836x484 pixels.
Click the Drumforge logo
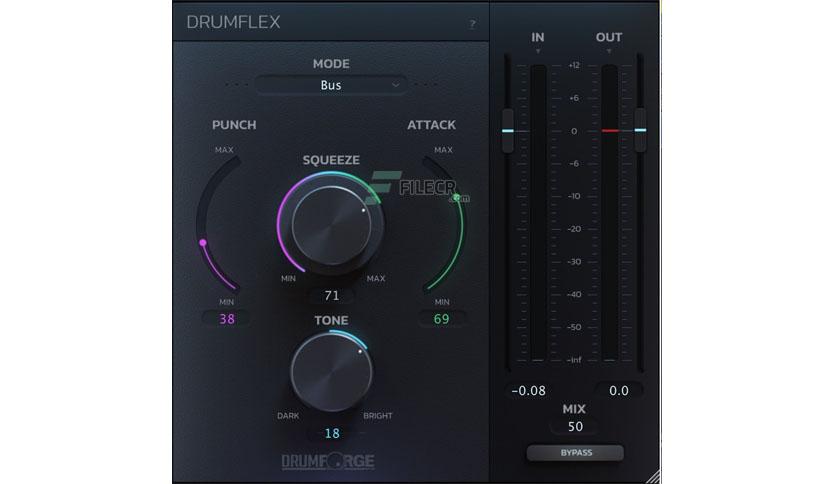pyautogui.click(x=328, y=461)
